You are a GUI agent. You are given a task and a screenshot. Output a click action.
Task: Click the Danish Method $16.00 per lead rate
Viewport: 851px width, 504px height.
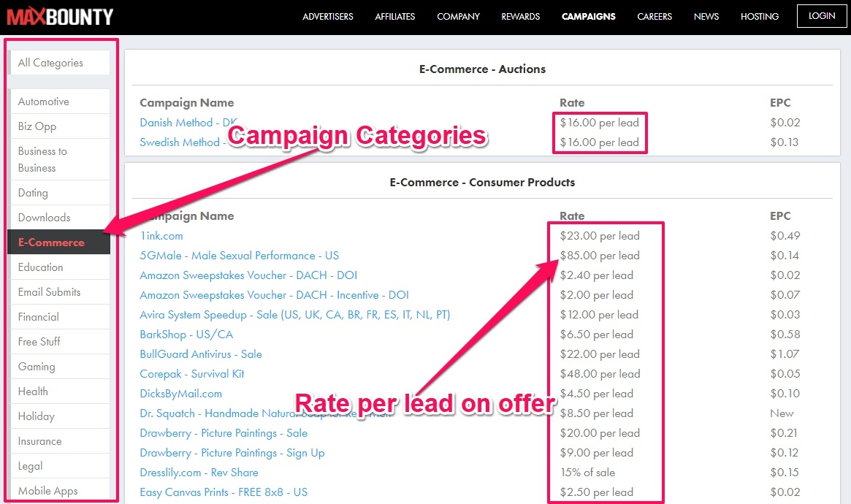[x=600, y=123]
